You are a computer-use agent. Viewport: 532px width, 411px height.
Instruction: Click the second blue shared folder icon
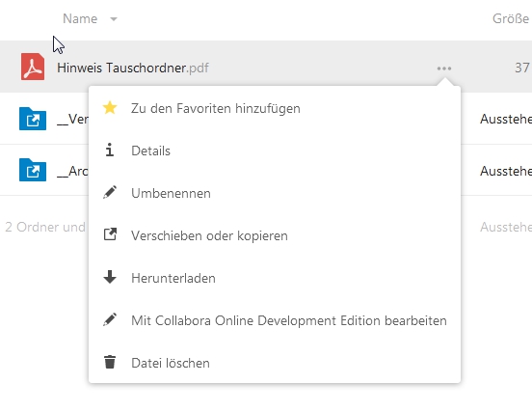click(x=33, y=170)
